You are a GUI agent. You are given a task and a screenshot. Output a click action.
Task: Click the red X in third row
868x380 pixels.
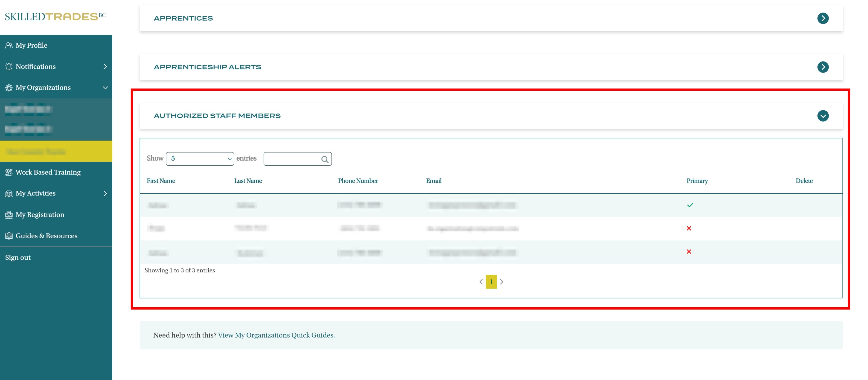pos(689,251)
